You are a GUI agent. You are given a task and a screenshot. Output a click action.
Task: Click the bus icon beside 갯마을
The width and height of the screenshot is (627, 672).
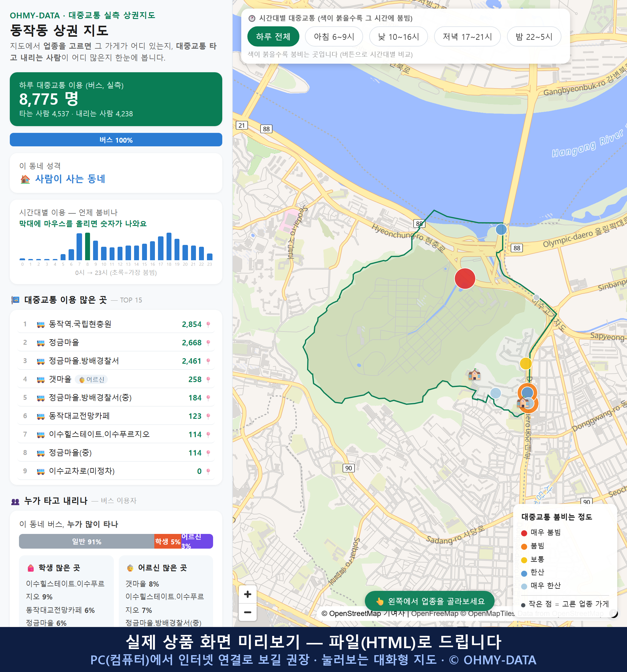point(40,380)
